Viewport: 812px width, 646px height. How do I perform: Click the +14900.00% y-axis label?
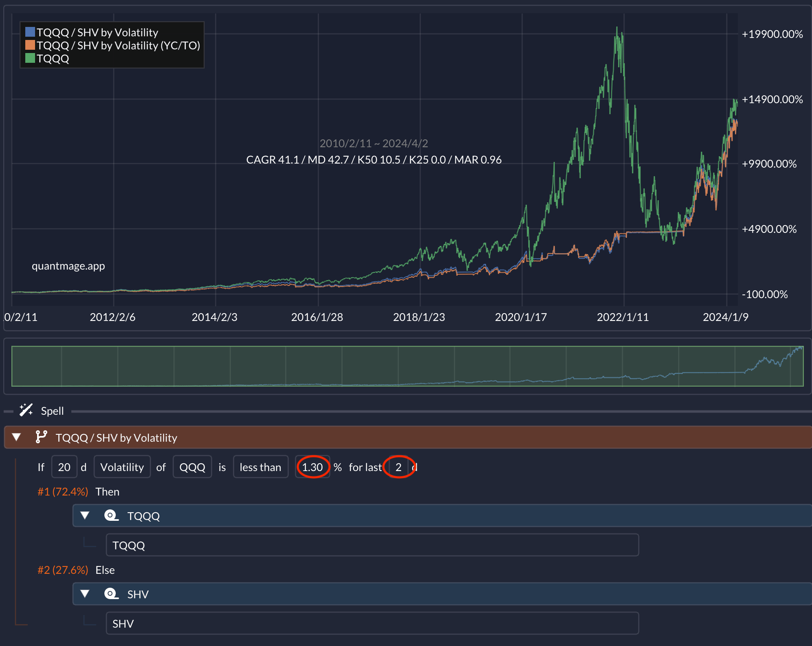(x=772, y=99)
